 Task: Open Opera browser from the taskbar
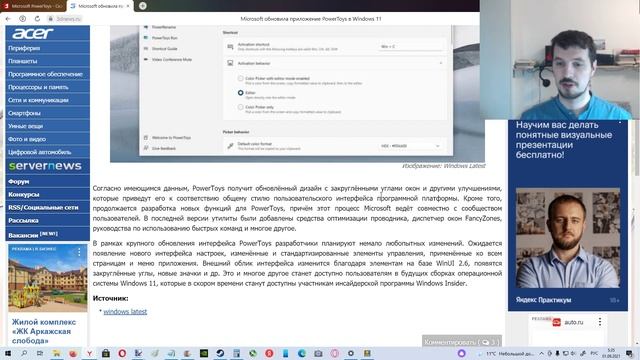tap(122, 353)
